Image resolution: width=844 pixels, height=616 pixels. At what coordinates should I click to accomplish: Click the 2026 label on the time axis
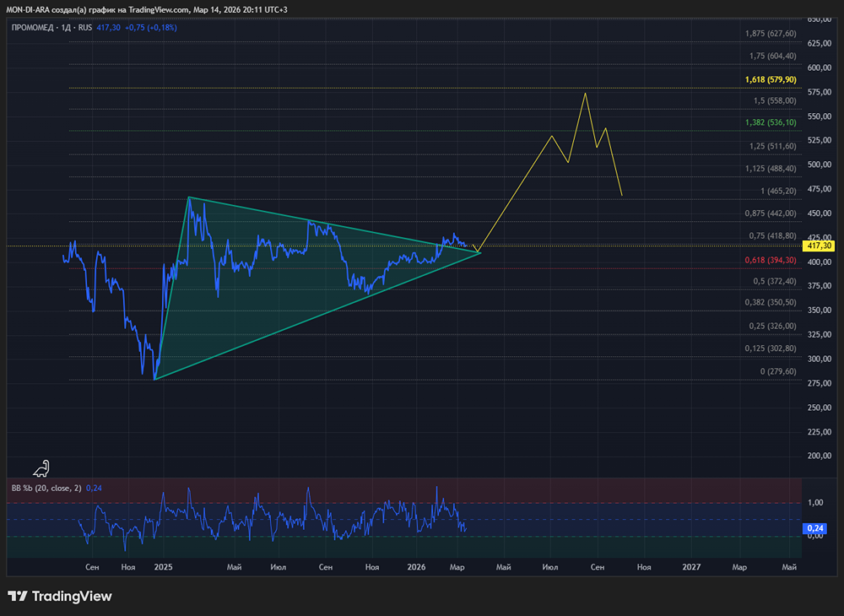(416, 567)
